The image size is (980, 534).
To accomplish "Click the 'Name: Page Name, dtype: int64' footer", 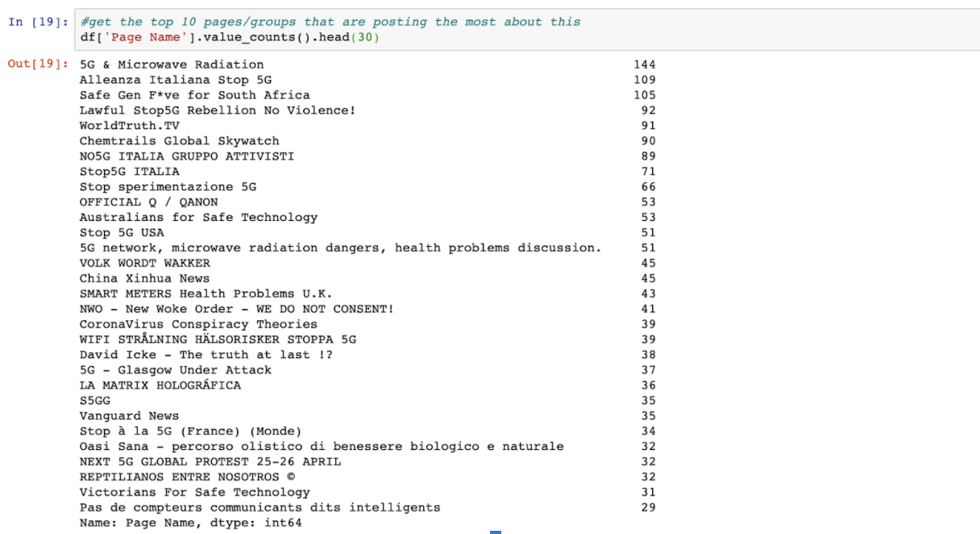I will pyautogui.click(x=190, y=523).
